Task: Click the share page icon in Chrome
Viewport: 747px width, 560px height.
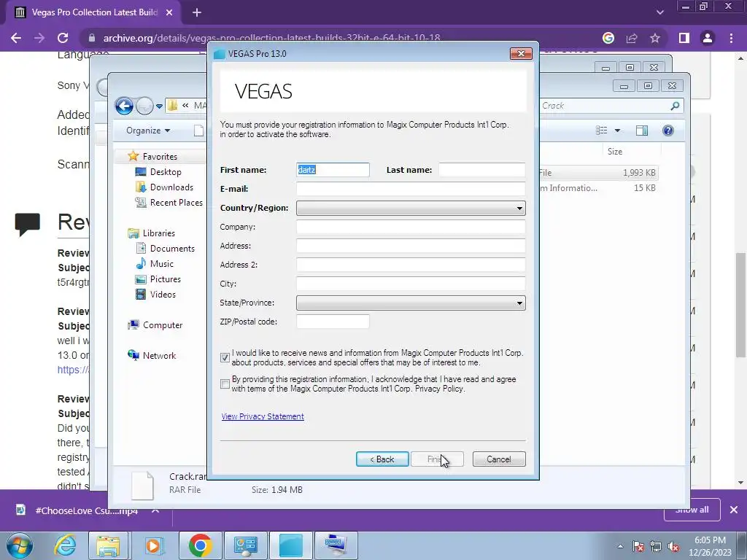Action: (632, 38)
